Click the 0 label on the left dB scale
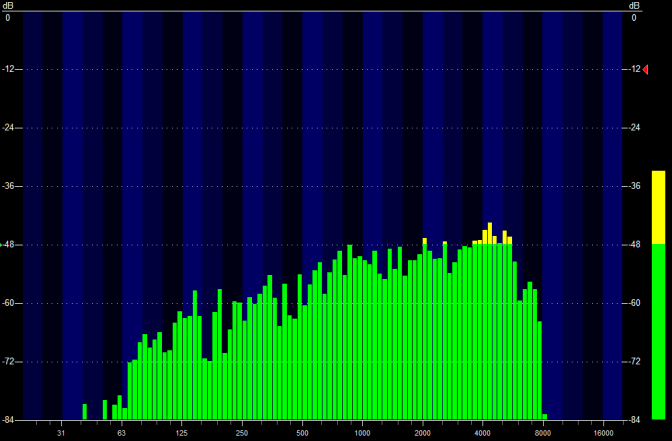672x441 pixels. pos(8,18)
